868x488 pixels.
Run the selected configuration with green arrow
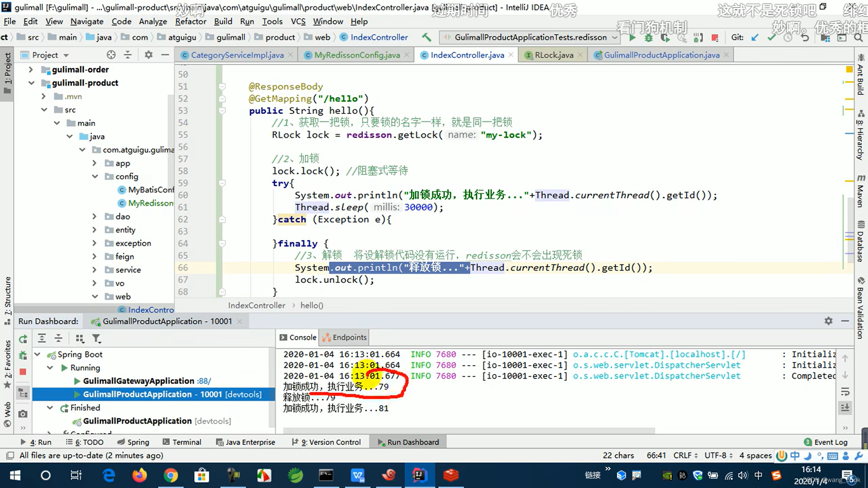[x=632, y=38]
